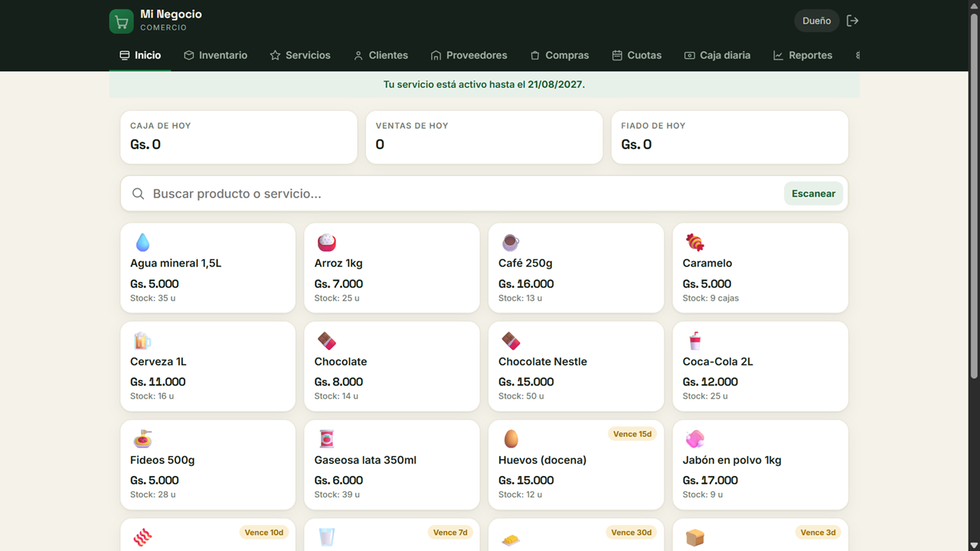The height and width of the screenshot is (551, 980).
Task: Open the Reportes tab
Action: (x=802, y=55)
